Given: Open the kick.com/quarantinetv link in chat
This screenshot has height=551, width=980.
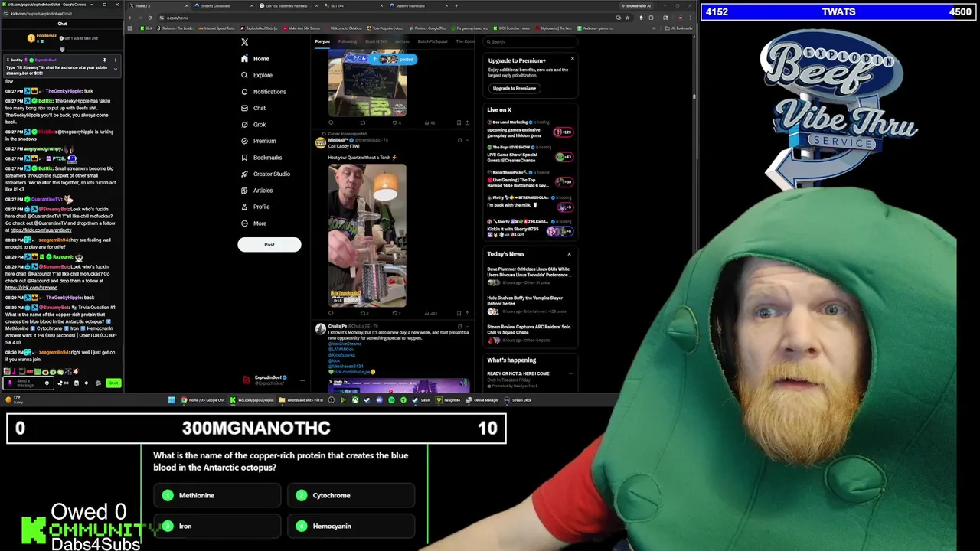Looking at the screenshot, I should [41, 230].
